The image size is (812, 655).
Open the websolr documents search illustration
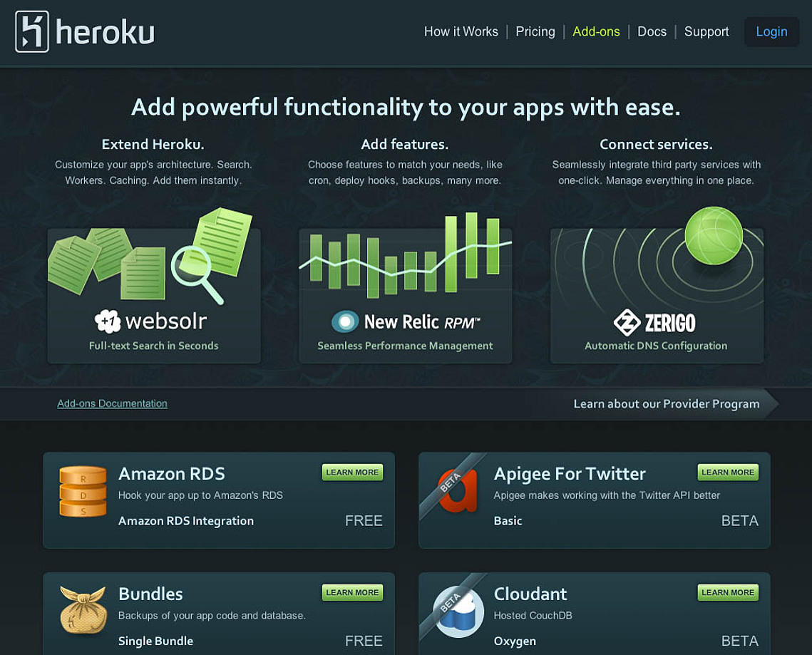(150, 255)
